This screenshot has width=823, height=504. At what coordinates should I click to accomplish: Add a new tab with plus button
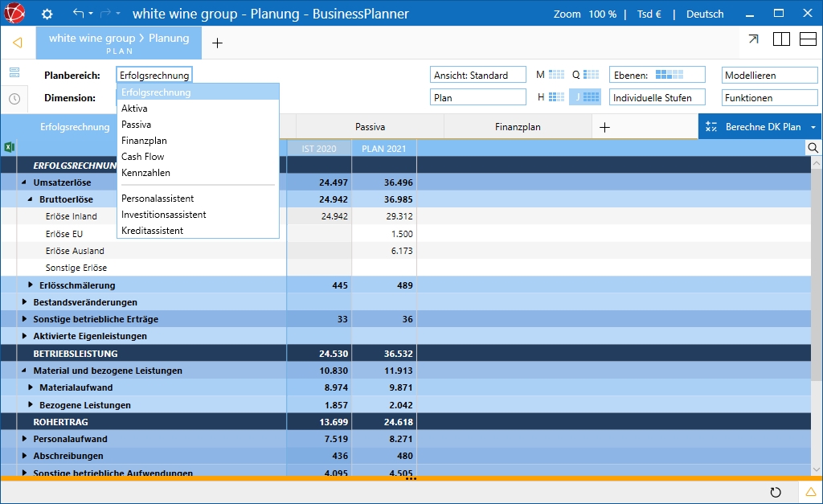pos(217,43)
